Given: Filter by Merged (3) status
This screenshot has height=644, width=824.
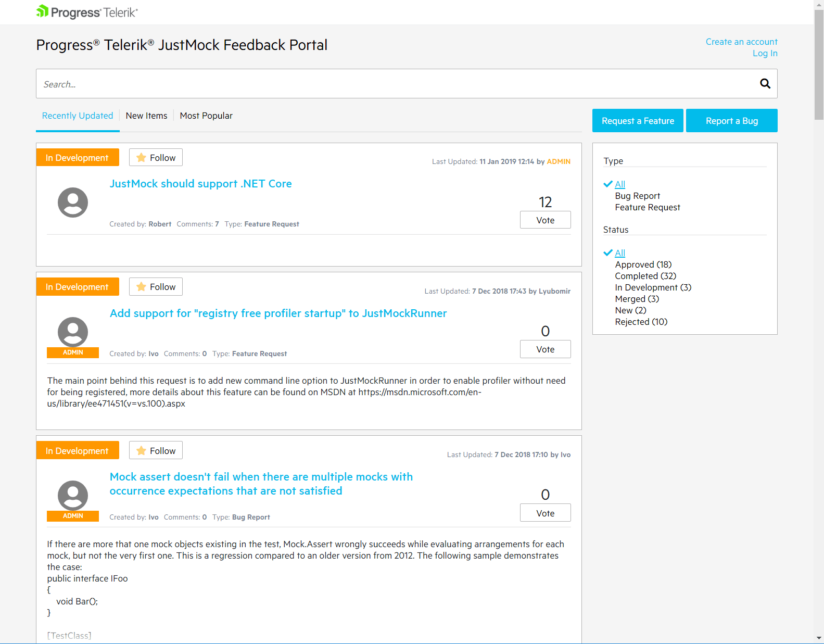Looking at the screenshot, I should (637, 299).
